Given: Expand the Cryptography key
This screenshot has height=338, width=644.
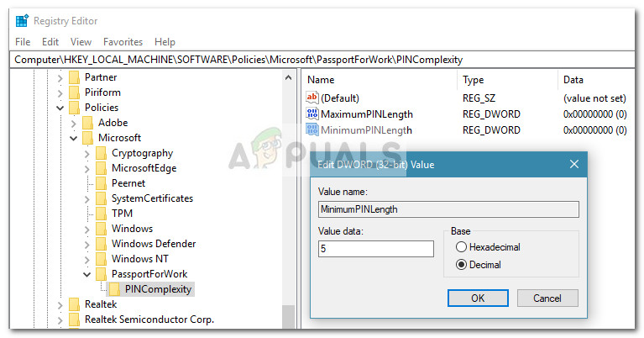Looking at the screenshot, I should 87,153.
